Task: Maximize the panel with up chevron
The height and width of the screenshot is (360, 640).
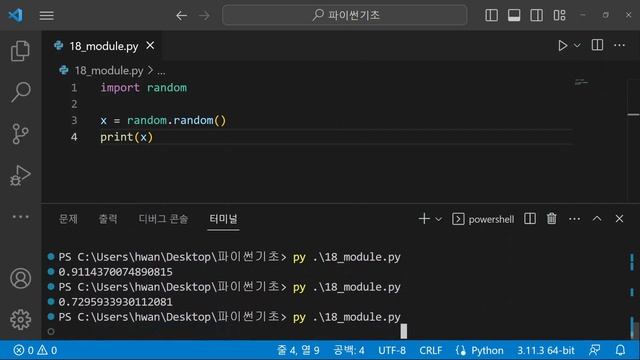Action: click(x=597, y=219)
